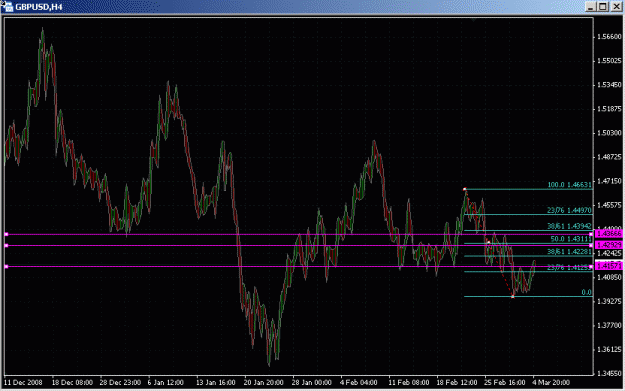Close the GBPUSD,H4 chart window
The height and width of the screenshot is (391, 625).
point(616,7)
